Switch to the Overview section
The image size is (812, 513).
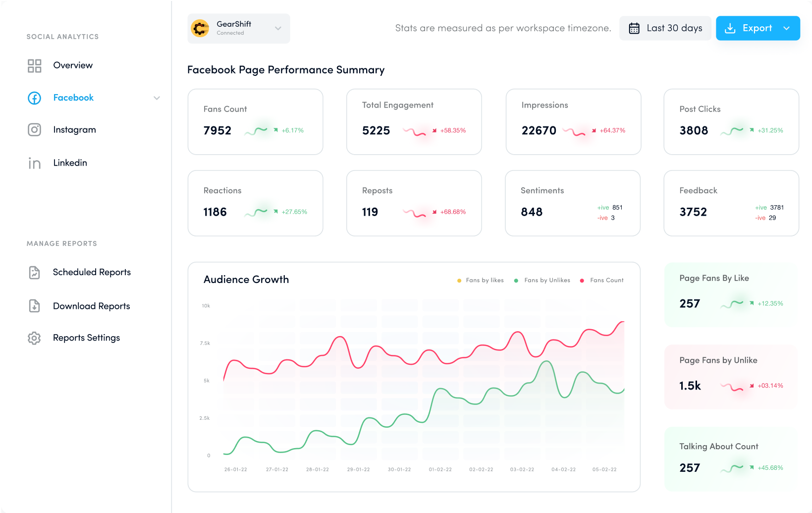click(x=73, y=65)
